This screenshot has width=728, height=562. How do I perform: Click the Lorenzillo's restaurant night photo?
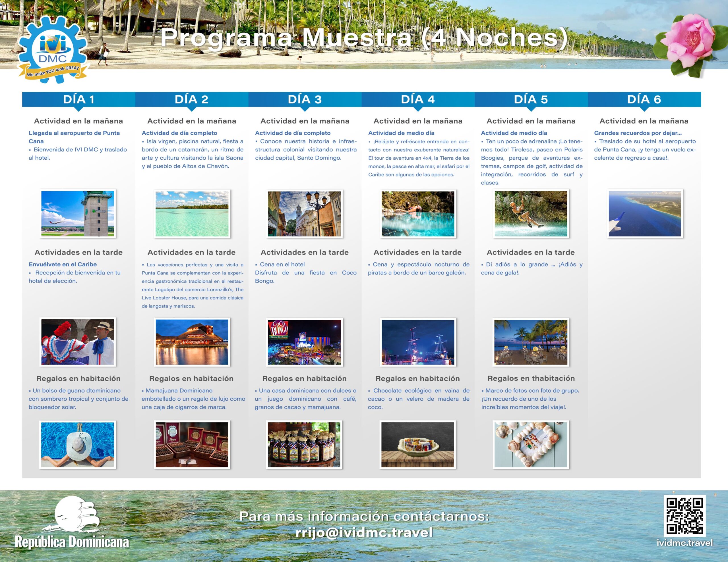pyautogui.click(x=192, y=342)
